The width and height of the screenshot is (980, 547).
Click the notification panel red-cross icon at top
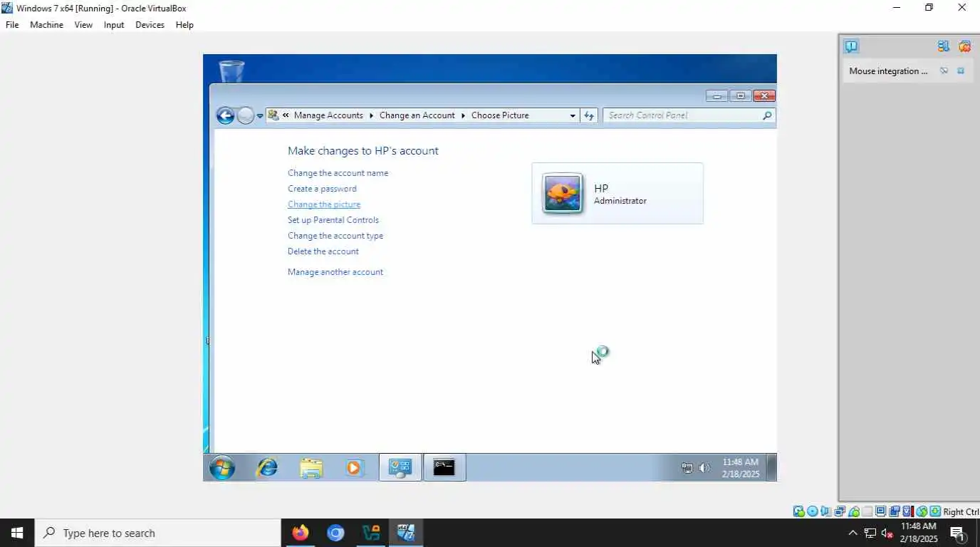(x=965, y=46)
